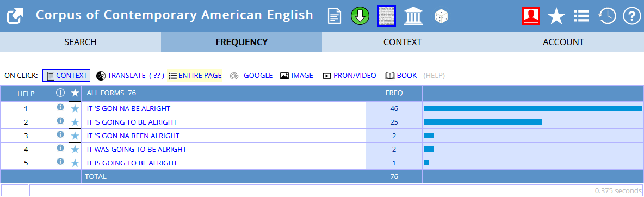Screen dimensions: 644x197
Task: Click frequency value 25
Action: tap(394, 122)
